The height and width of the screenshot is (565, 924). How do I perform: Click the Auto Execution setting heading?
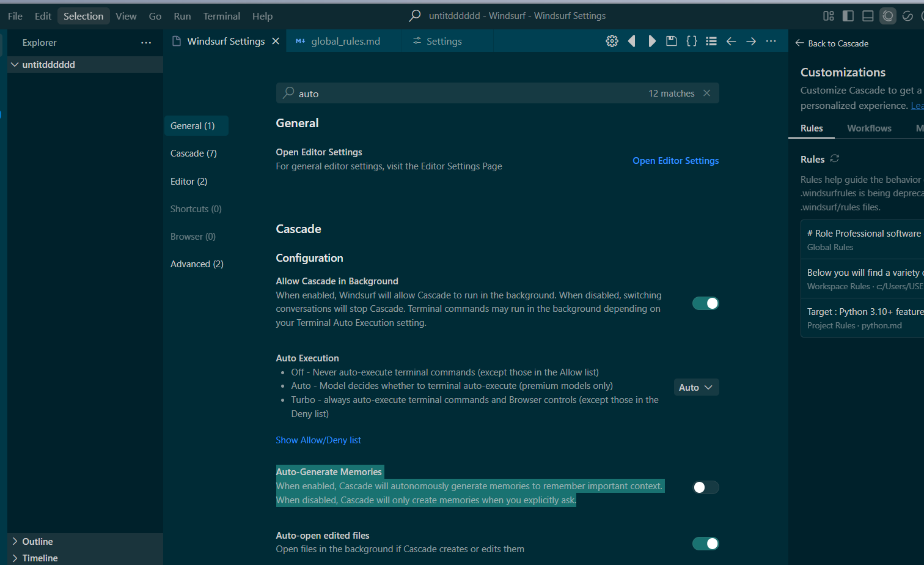307,358
